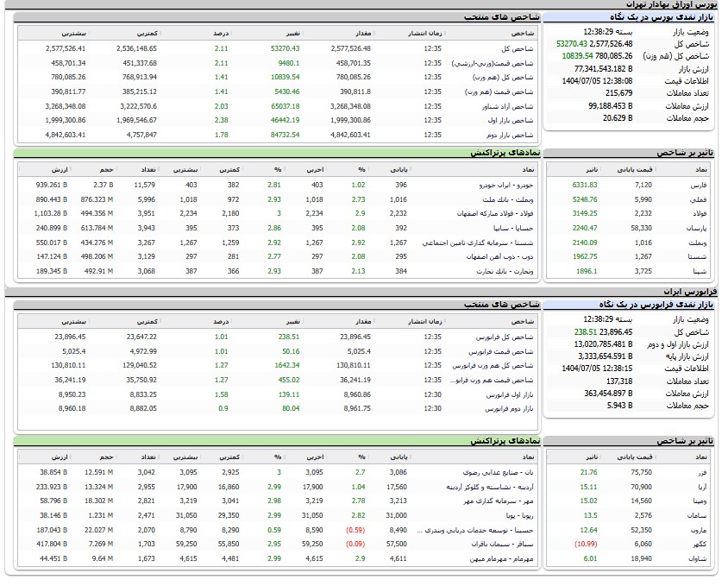Image resolution: width=728 pixels, height=586 pixels.
Task: Open شاخص کل فرابورس index row
Action: click(x=278, y=337)
